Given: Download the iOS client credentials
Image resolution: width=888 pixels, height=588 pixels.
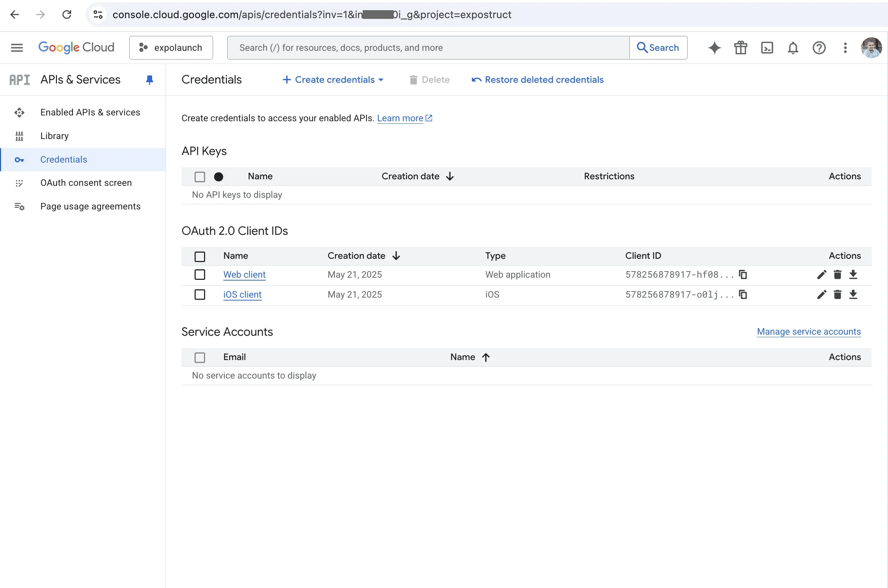Looking at the screenshot, I should click(x=853, y=294).
